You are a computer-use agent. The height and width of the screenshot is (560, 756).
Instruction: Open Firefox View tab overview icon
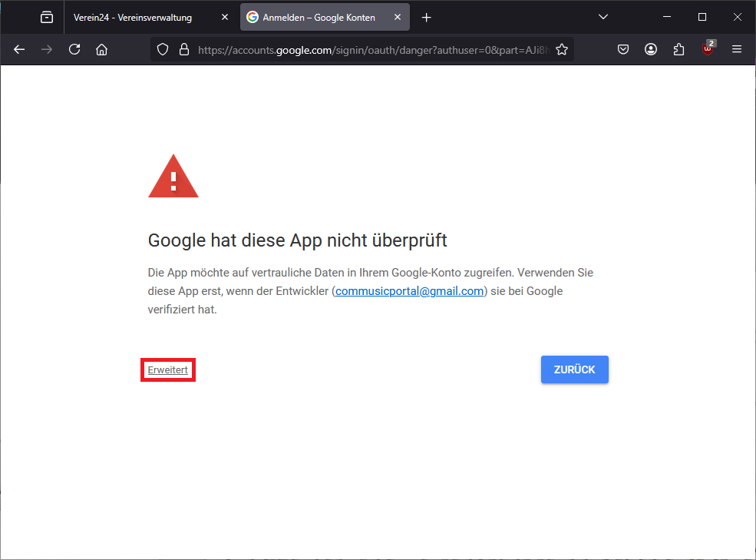pos(47,18)
